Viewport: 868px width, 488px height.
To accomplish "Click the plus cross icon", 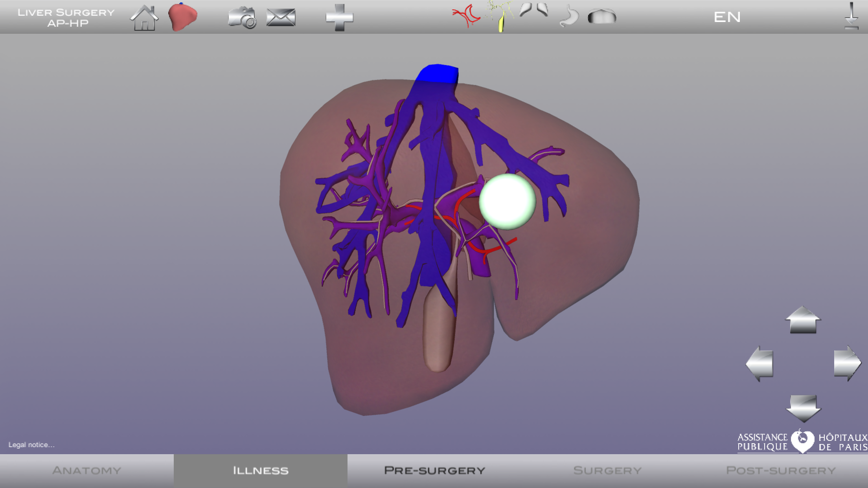I will (340, 17).
